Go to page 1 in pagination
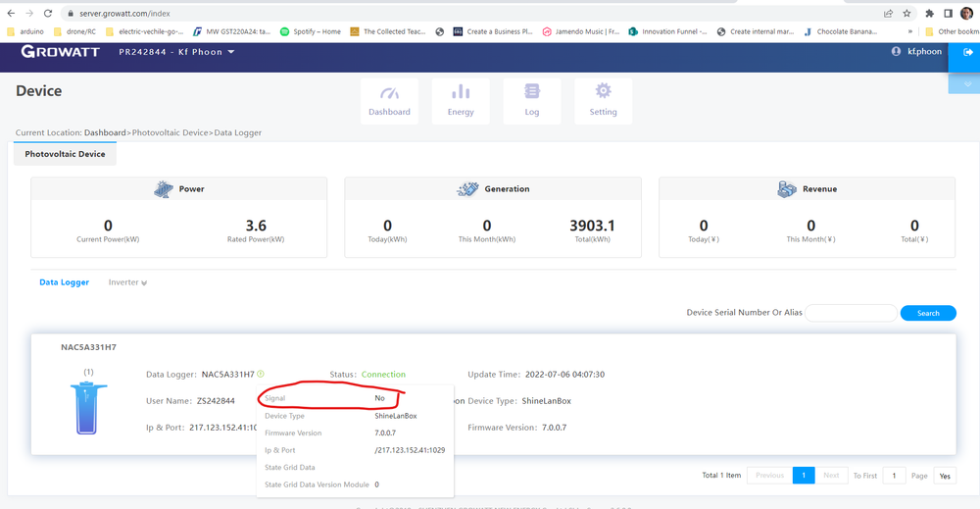Viewport: 980px width, 509px height. point(803,475)
